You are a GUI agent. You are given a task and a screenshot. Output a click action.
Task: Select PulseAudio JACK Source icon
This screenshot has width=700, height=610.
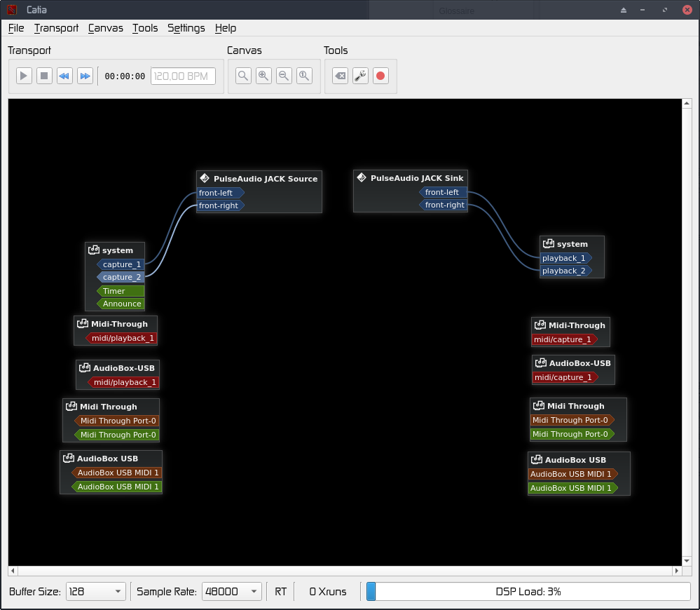tap(205, 178)
